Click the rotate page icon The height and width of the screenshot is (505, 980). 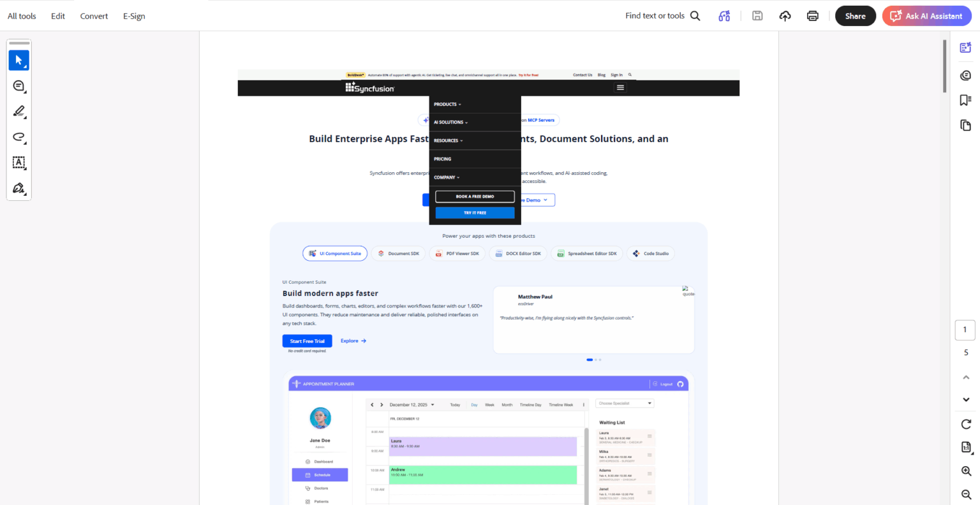pos(966,424)
